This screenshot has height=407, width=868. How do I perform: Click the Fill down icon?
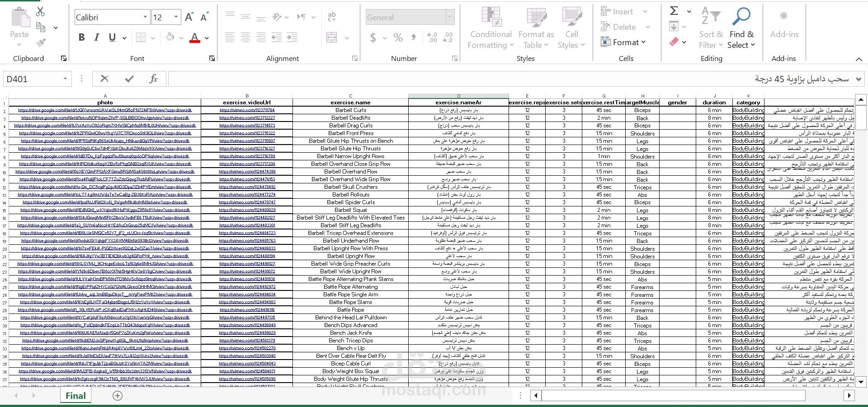pos(674,27)
